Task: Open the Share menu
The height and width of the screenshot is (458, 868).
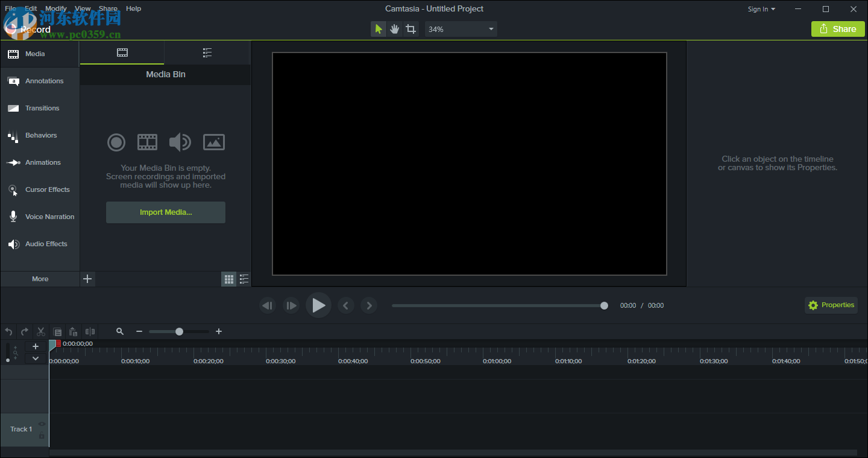Action: pyautogui.click(x=108, y=8)
